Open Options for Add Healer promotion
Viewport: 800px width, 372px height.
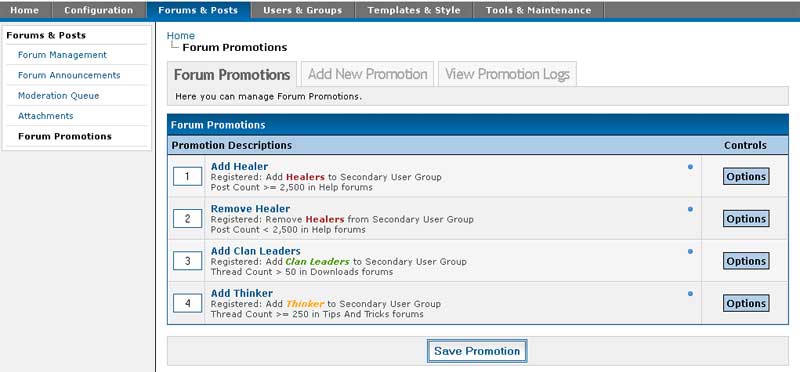point(746,177)
